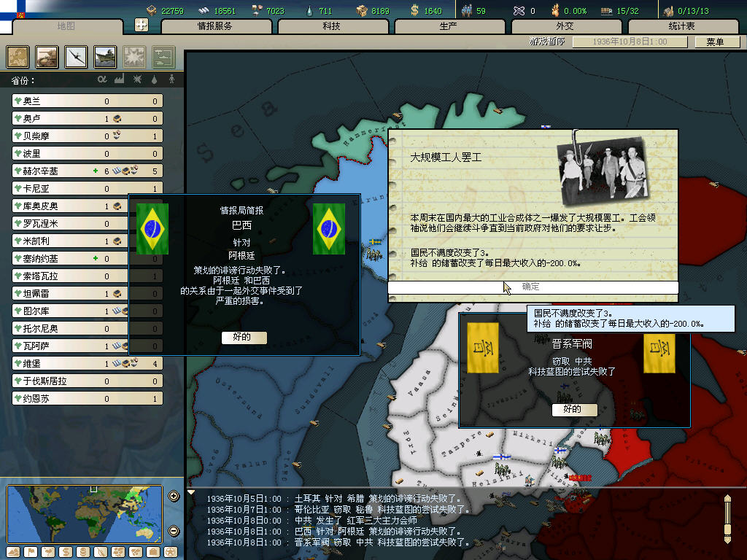Select province 坦佩雷 in the list
747x560 pixels.
coord(71,294)
